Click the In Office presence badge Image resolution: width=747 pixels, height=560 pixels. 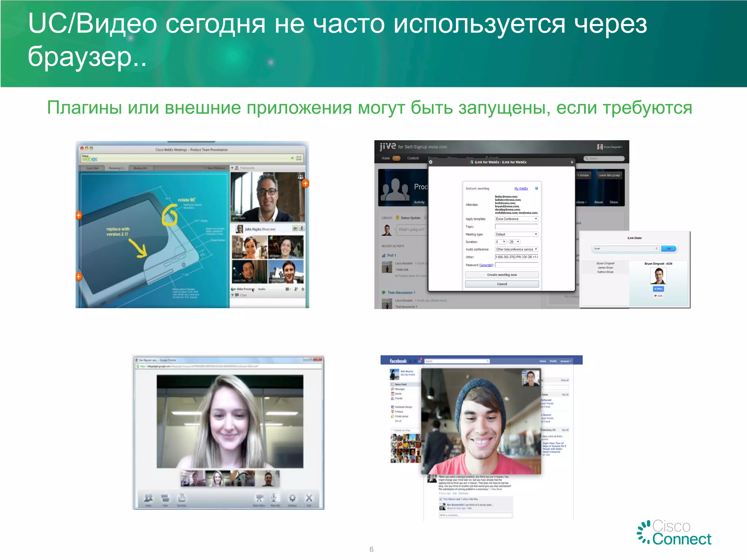click(658, 289)
